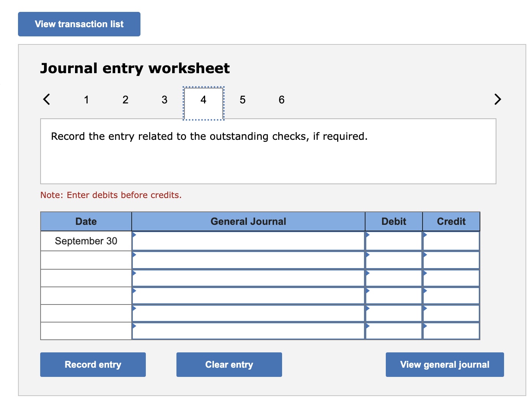Select the fourth row Credit cell

coord(451,296)
